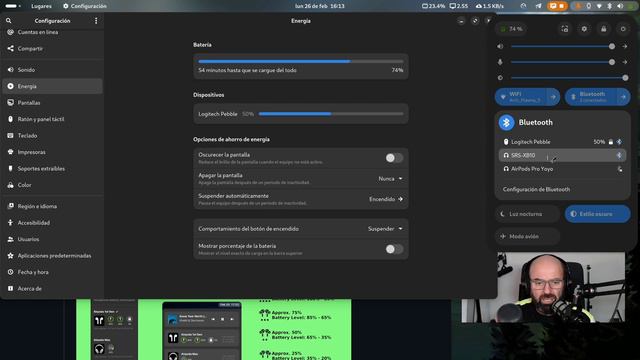
Task: Toggle Mostrar porcentaje de la batería switch
Action: pyautogui.click(x=394, y=249)
